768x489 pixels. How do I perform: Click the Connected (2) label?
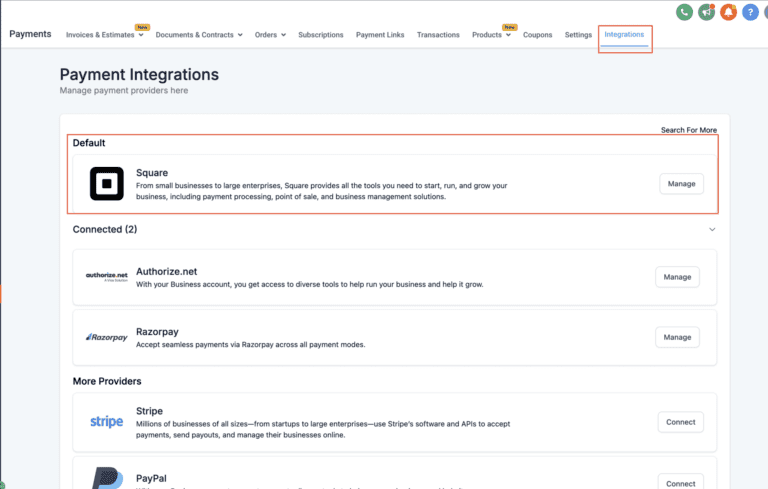(105, 229)
